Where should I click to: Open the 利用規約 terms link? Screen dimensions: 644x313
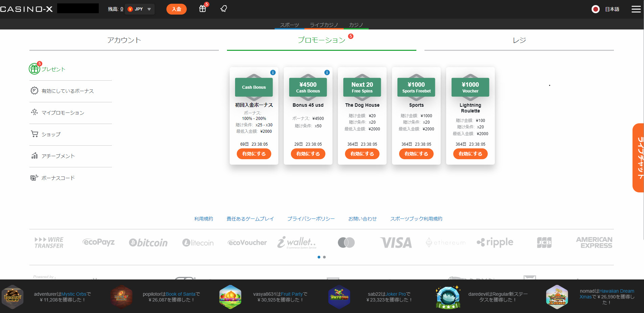pyautogui.click(x=203, y=219)
